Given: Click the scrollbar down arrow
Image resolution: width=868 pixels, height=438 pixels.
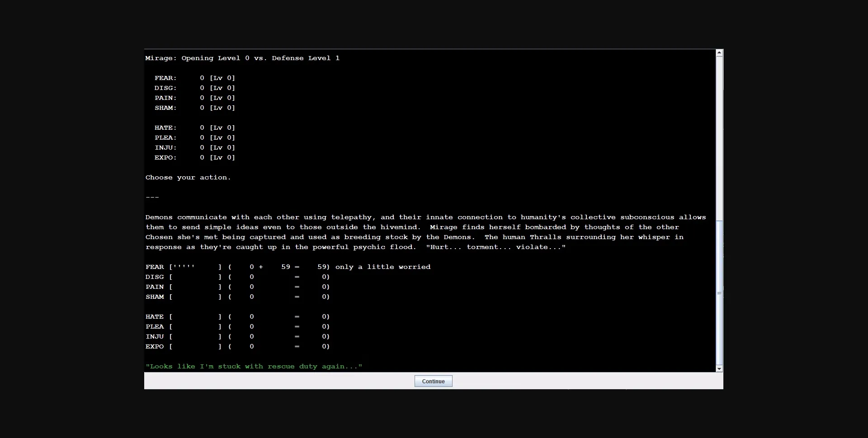Looking at the screenshot, I should (719, 369).
